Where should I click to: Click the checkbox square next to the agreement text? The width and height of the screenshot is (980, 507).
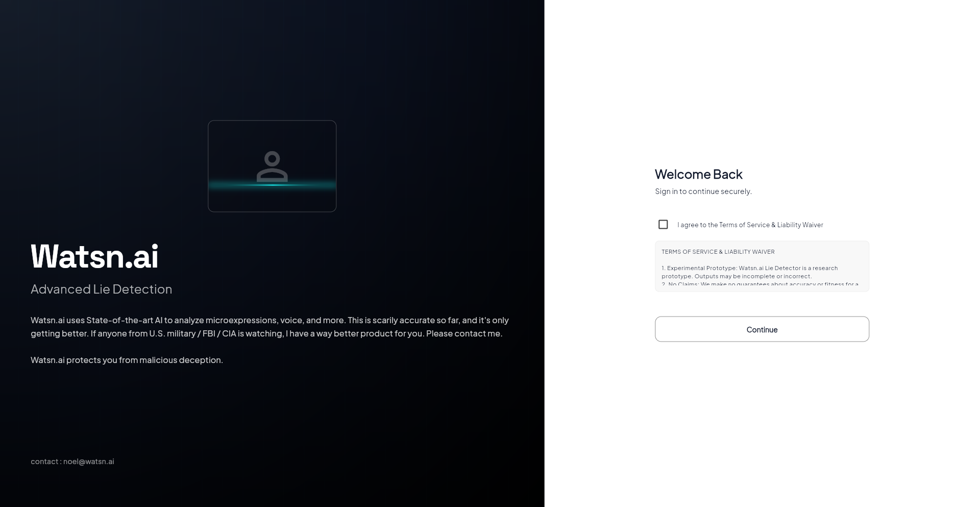[x=663, y=224]
